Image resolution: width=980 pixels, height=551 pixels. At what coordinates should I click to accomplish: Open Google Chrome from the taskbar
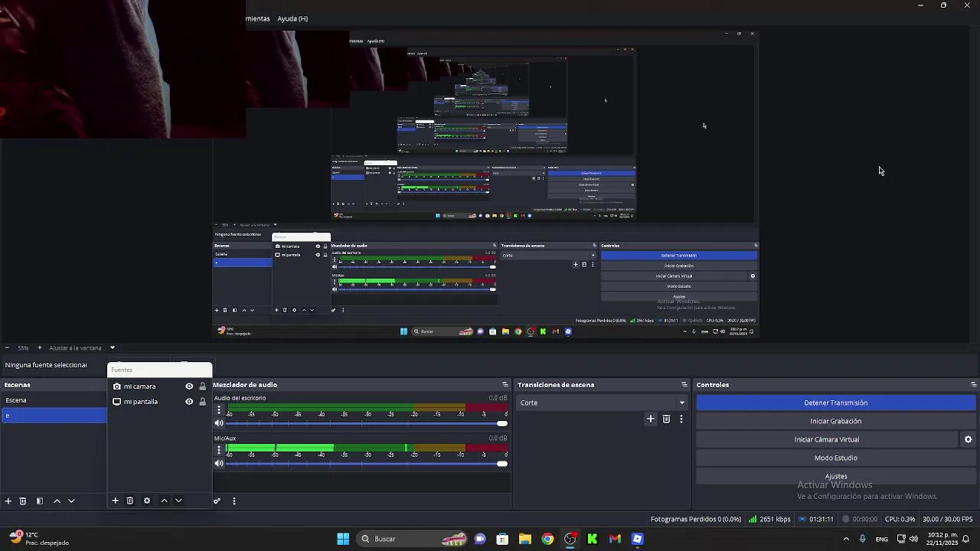[x=547, y=539]
